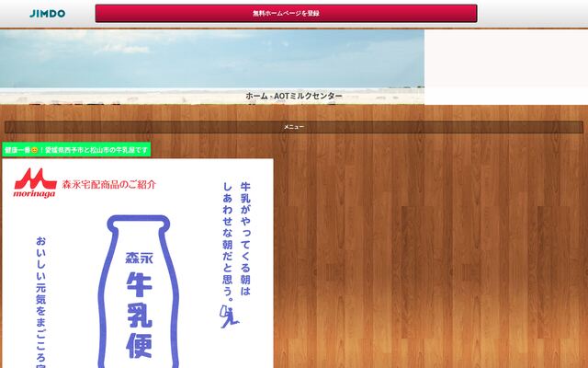Click the JIMDO logo

pyautogui.click(x=47, y=14)
